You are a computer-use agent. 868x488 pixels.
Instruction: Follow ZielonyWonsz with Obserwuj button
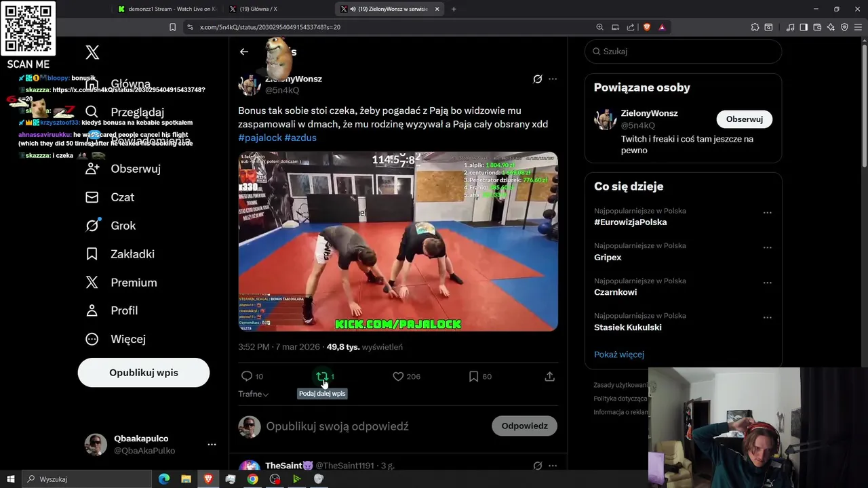coord(744,119)
